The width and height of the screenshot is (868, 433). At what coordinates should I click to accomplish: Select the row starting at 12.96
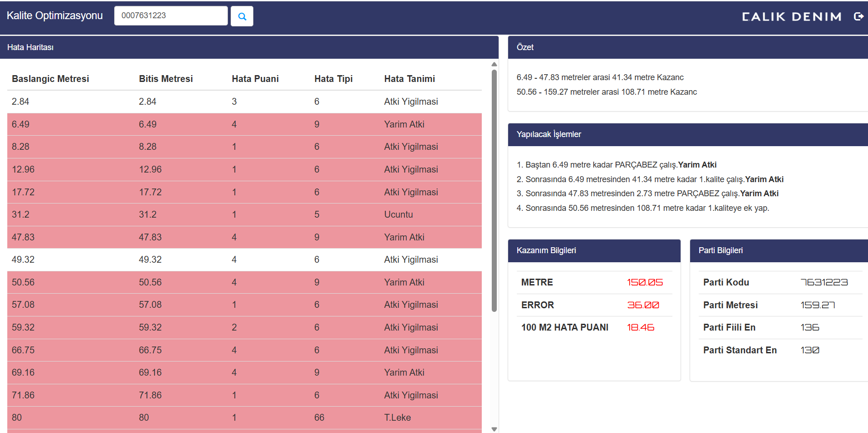coord(244,169)
